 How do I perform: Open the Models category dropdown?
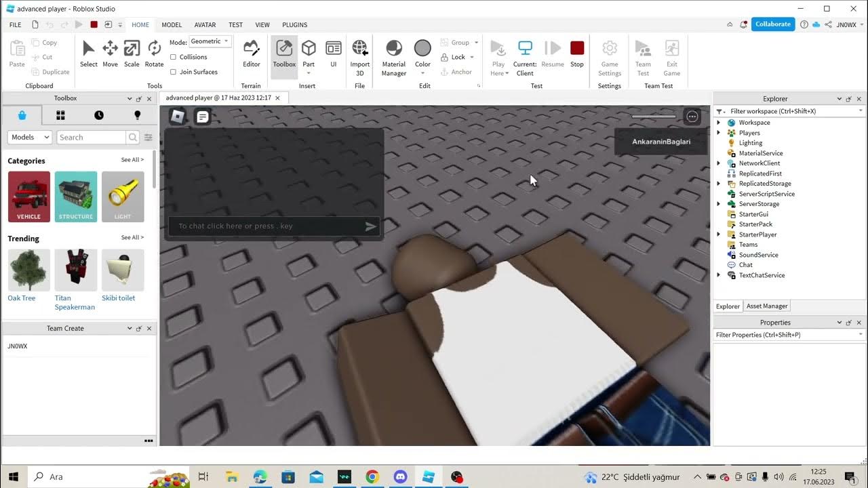point(30,137)
